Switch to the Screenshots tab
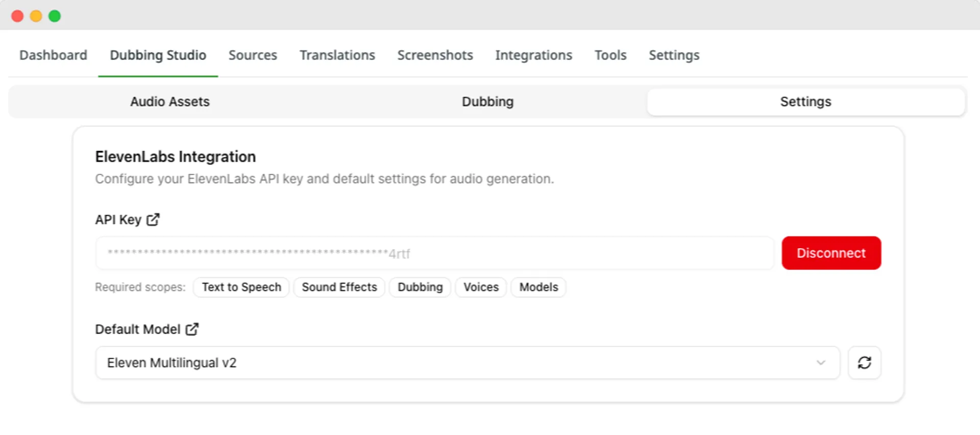The height and width of the screenshot is (435, 980). tap(435, 55)
